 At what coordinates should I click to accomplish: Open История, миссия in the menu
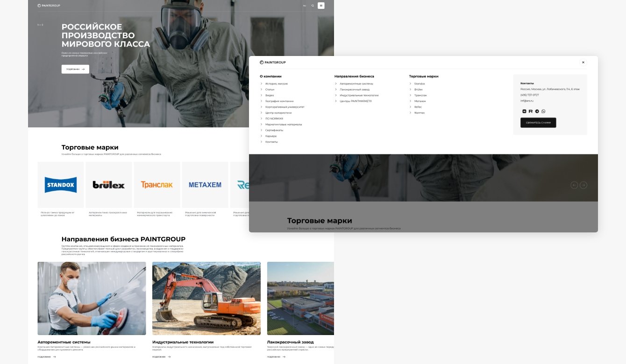coord(277,84)
